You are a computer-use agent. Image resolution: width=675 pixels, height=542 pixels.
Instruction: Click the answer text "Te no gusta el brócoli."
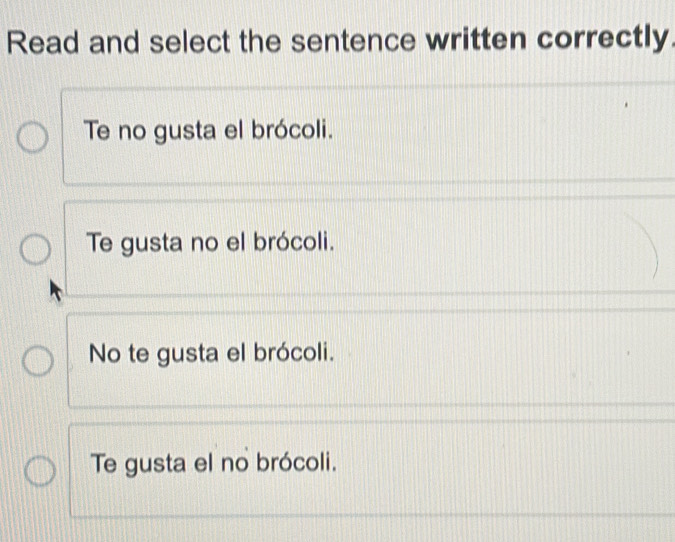tap(208, 131)
